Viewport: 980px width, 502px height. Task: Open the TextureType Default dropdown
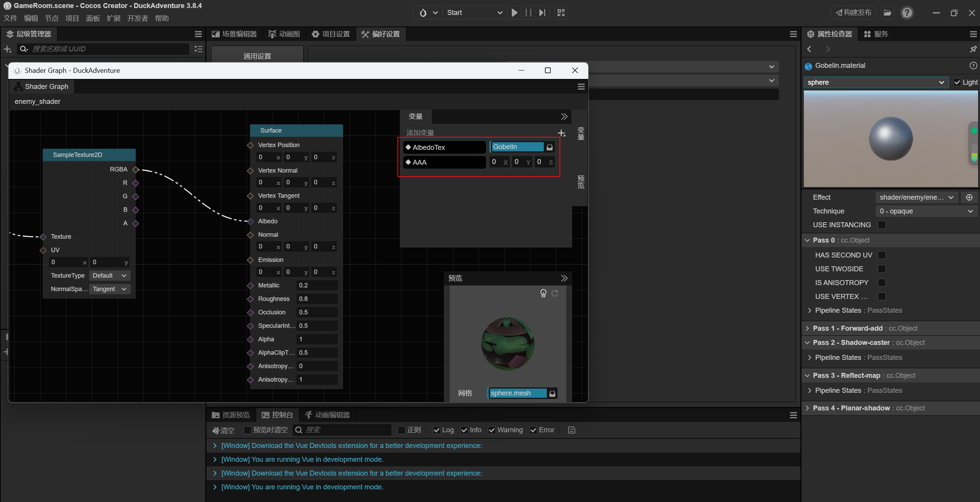(x=110, y=276)
